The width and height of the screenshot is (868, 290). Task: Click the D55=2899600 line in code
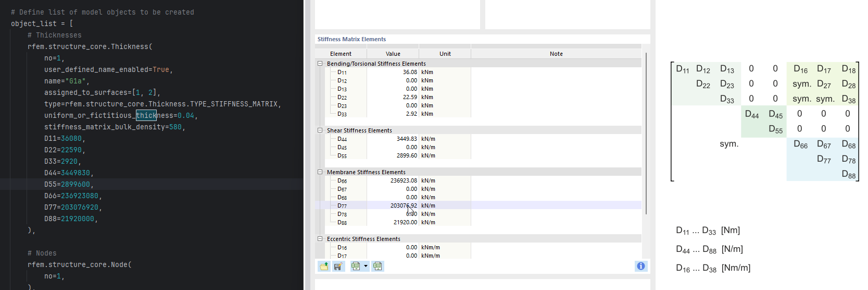tap(69, 185)
